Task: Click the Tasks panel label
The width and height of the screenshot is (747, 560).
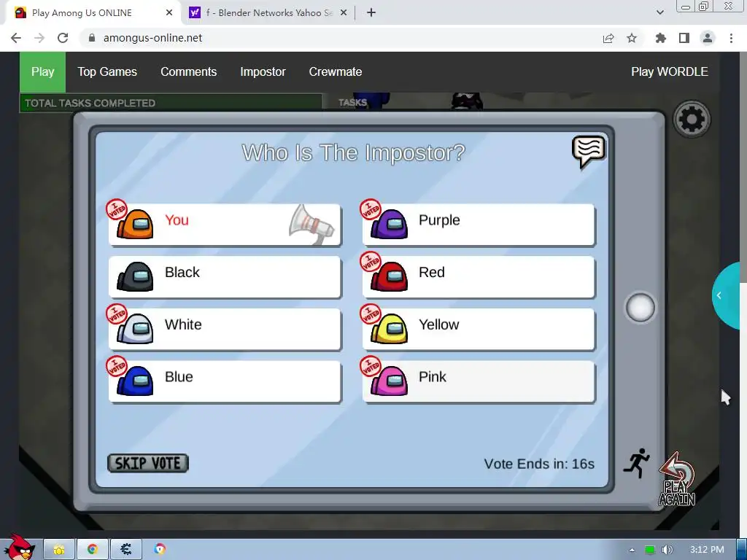Action: 352,102
